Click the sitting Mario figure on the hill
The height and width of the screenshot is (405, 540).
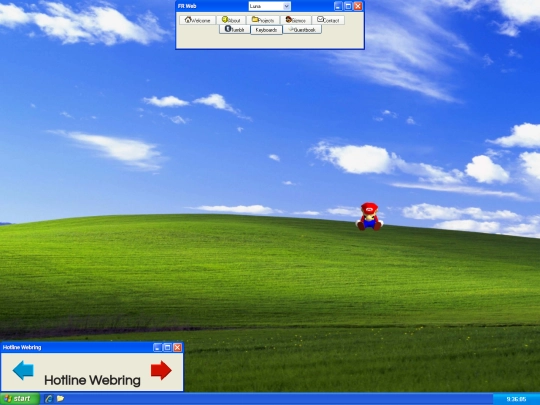click(369, 216)
